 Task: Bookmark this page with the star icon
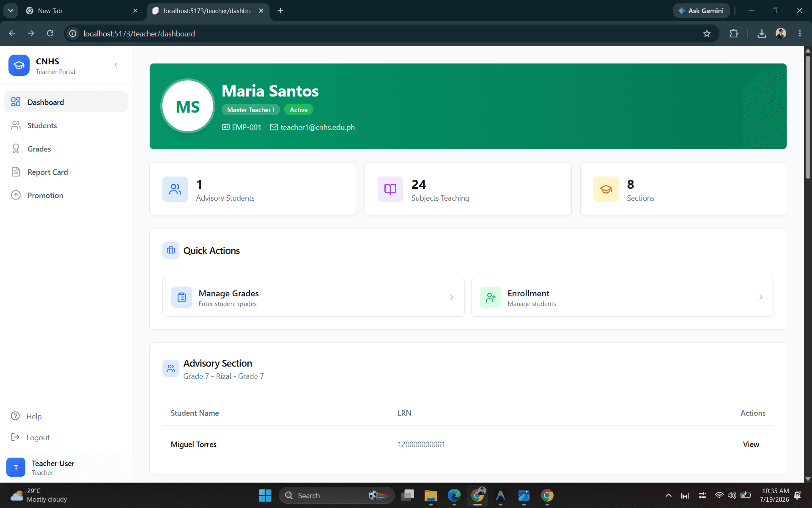coord(707,33)
